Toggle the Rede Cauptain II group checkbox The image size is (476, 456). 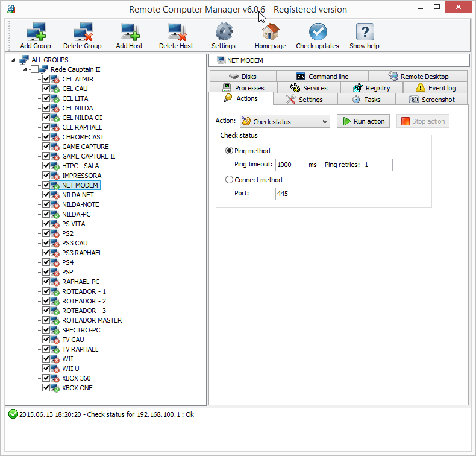click(34, 69)
